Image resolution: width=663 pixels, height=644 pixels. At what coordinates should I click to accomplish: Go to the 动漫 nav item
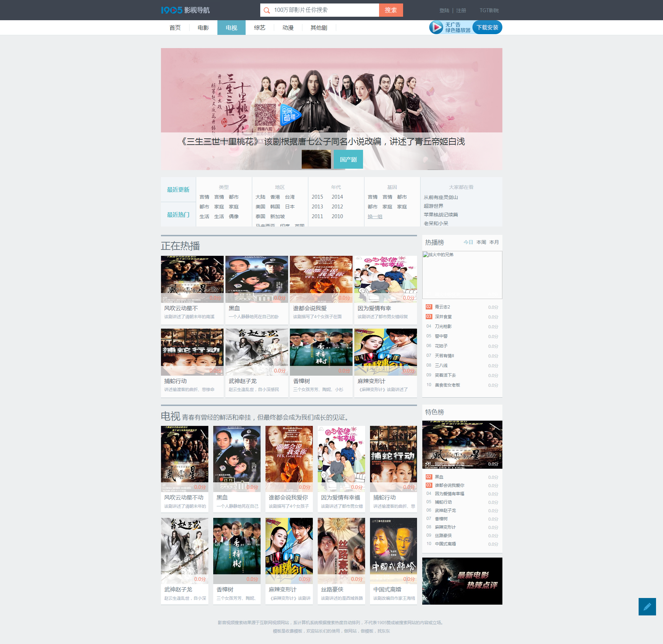pos(288,28)
